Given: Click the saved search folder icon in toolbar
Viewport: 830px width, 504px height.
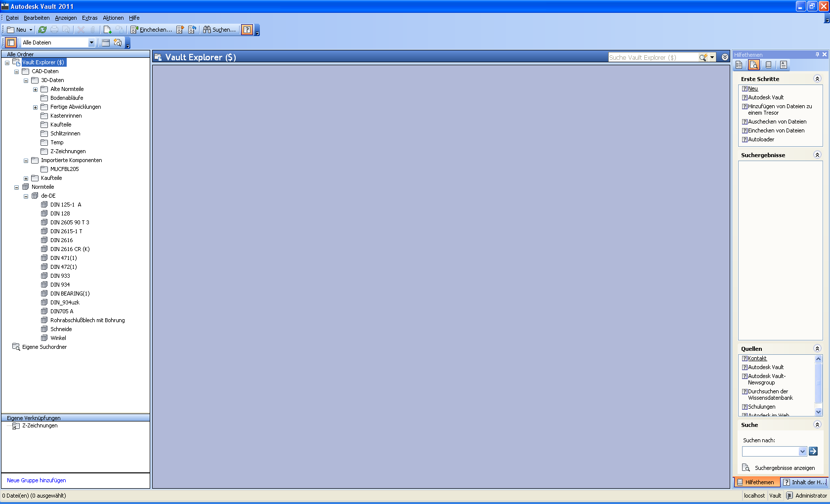Looking at the screenshot, I should coord(118,42).
